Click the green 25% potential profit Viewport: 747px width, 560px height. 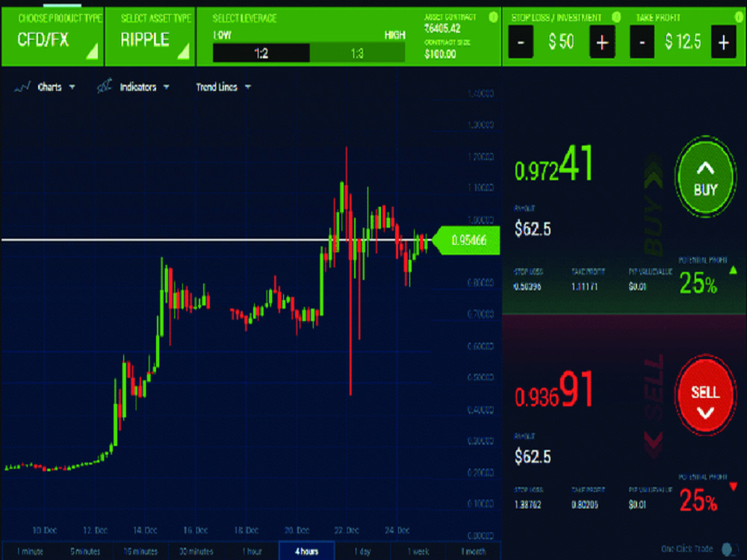click(698, 283)
